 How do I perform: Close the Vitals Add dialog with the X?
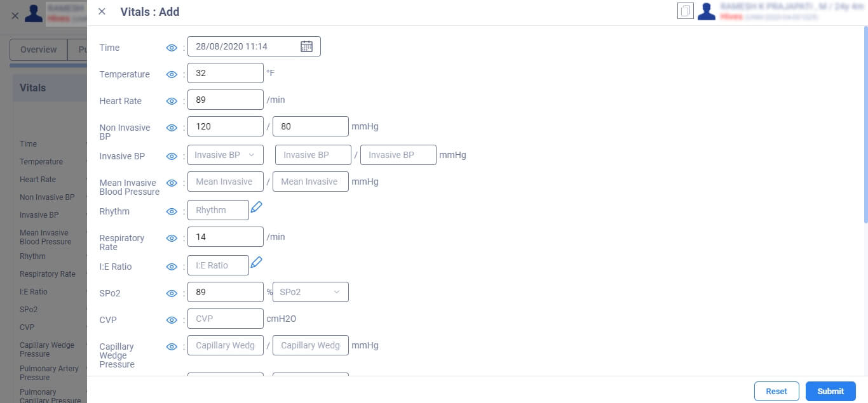tap(102, 11)
